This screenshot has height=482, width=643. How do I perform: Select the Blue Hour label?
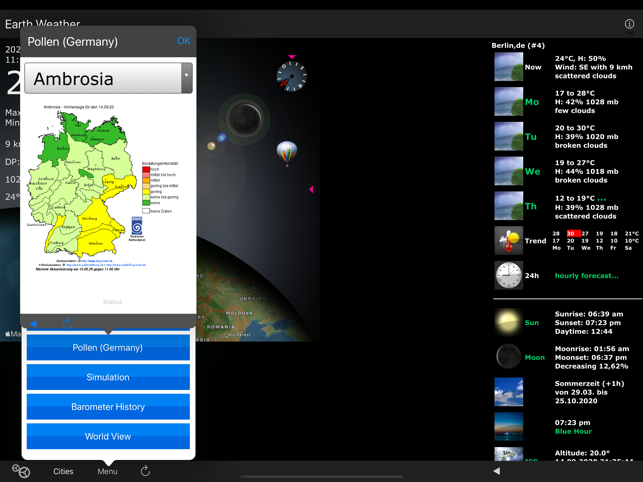point(573,432)
